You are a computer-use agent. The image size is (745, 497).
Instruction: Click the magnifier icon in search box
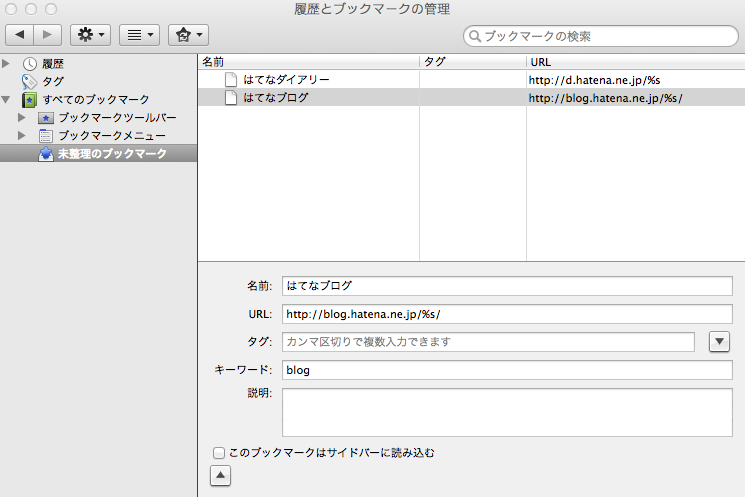475,36
